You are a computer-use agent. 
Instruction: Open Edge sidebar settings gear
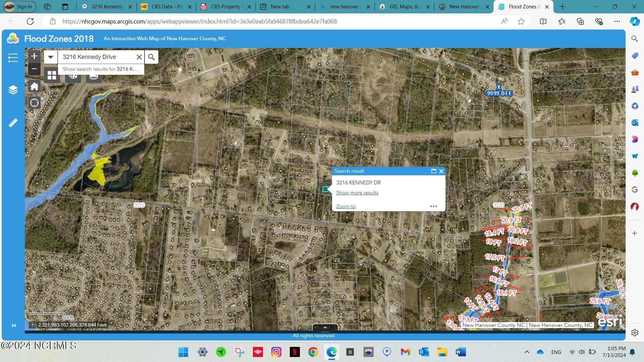(635, 333)
